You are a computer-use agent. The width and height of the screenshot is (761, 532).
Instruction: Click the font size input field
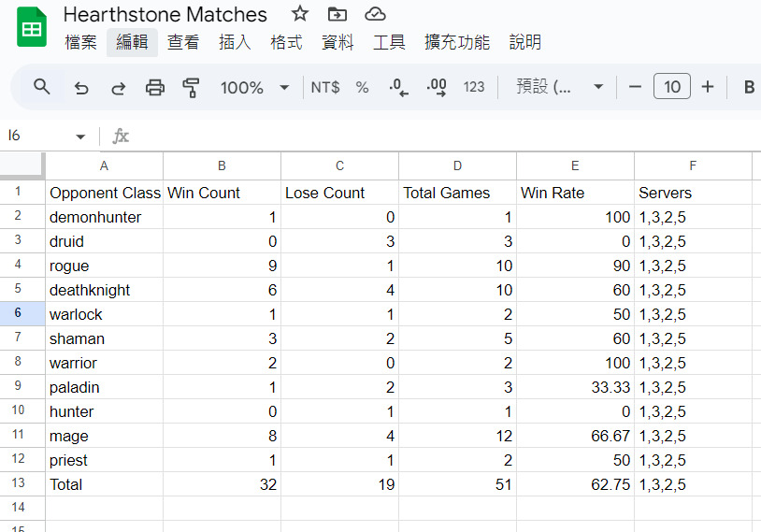tap(671, 87)
